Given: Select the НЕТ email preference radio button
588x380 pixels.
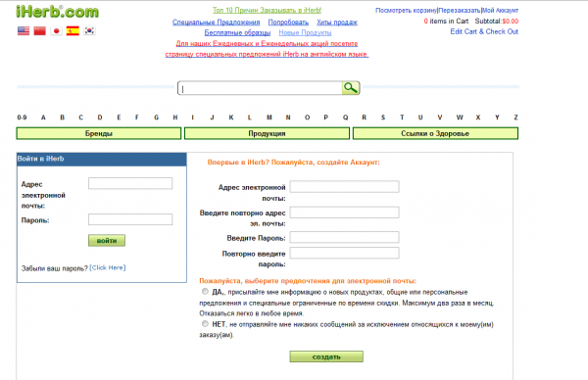Looking at the screenshot, I should (205, 324).
